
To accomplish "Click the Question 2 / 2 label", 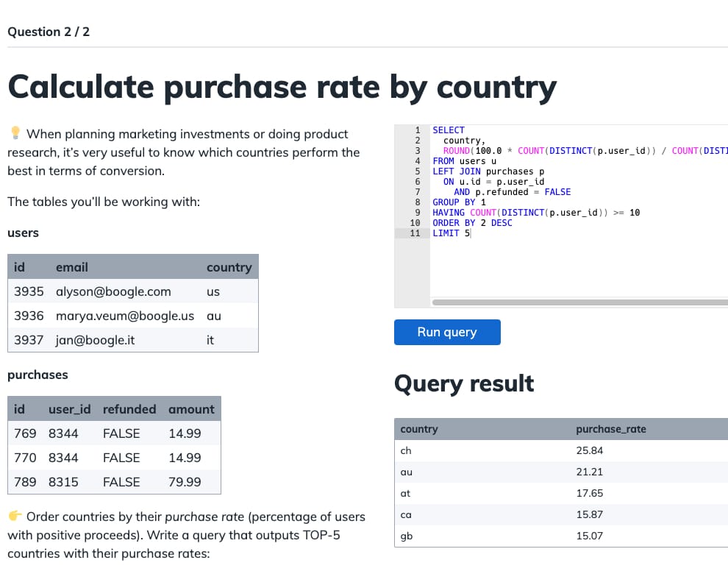I will click(x=49, y=32).
